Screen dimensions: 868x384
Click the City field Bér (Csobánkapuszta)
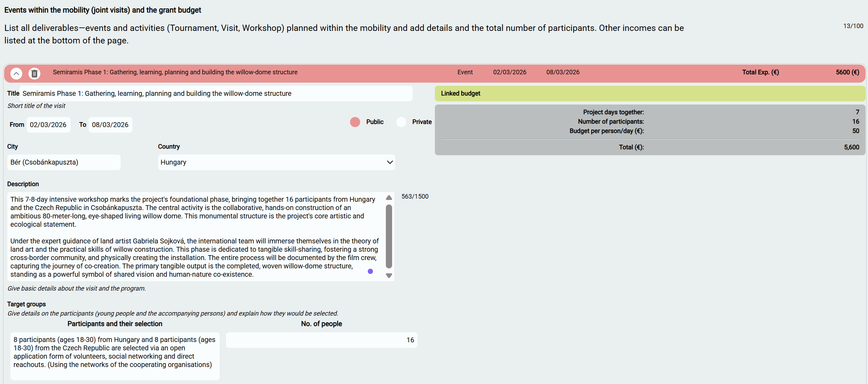(64, 162)
